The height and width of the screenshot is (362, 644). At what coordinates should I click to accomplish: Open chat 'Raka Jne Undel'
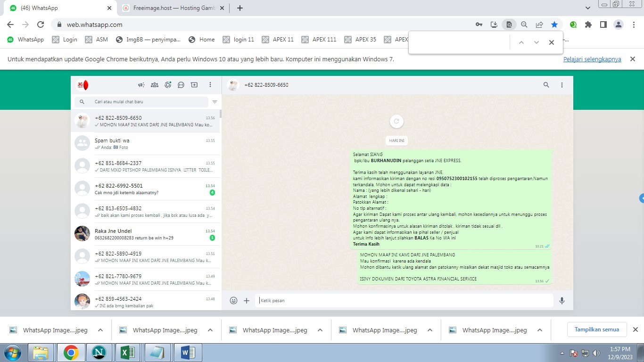tap(145, 234)
